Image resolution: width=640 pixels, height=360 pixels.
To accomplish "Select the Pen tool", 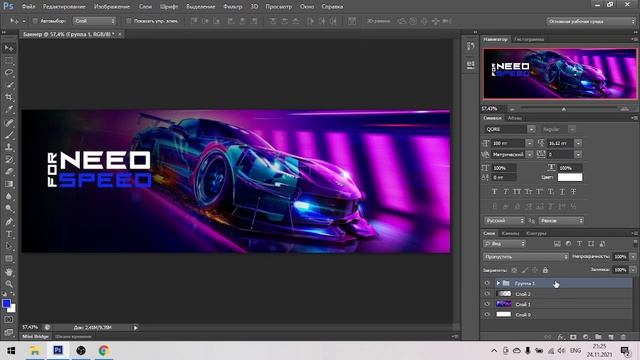I will (x=9, y=222).
